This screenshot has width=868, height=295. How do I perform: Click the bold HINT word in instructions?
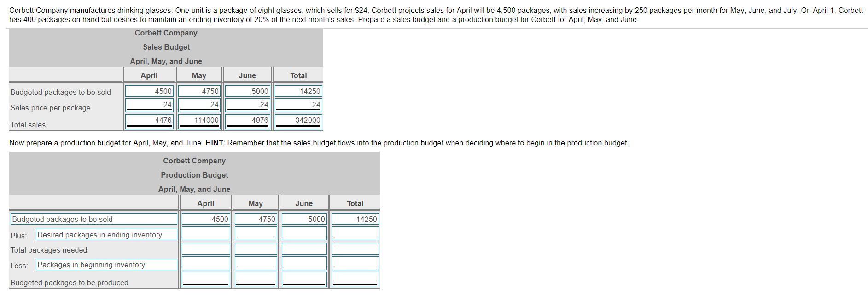coord(214,143)
